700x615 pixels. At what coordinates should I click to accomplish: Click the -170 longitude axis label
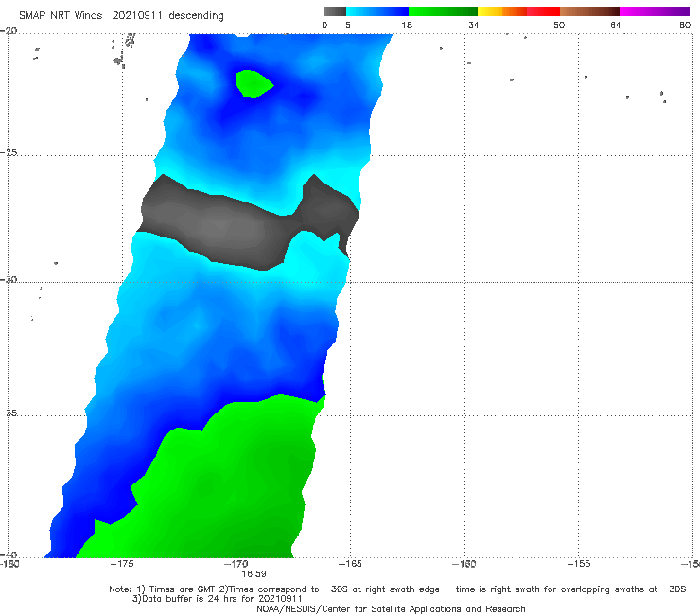tap(236, 564)
